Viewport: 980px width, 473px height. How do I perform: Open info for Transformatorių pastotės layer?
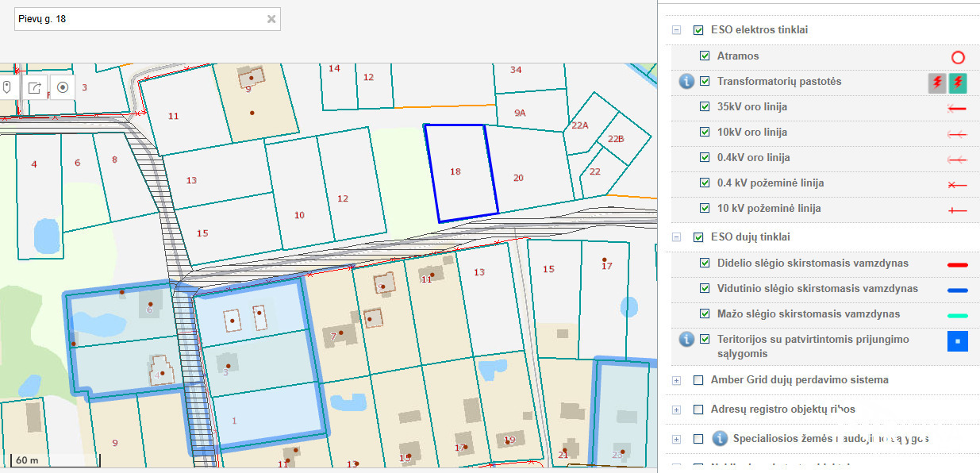[x=686, y=82]
